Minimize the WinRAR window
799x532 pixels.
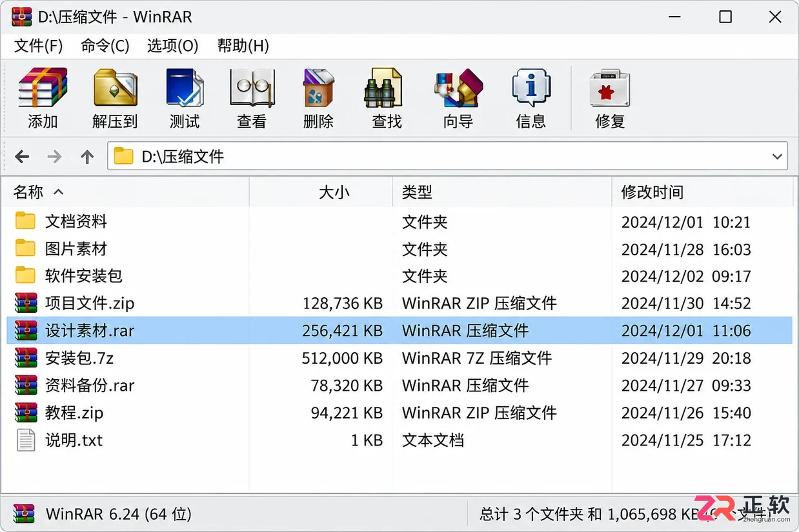pos(676,17)
